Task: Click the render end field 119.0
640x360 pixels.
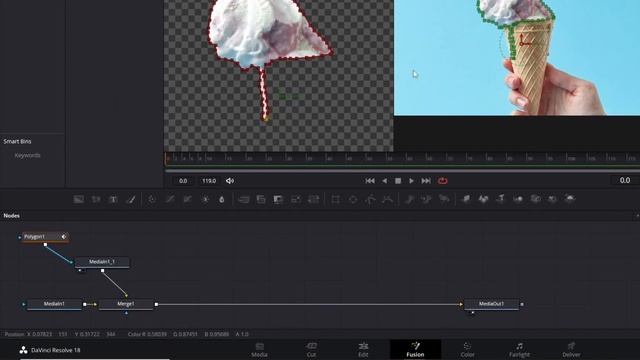Action: click(x=209, y=181)
